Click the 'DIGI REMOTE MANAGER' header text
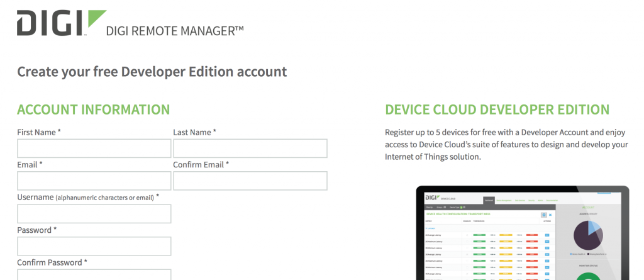Viewport: 644px width, 280px height. tap(175, 31)
